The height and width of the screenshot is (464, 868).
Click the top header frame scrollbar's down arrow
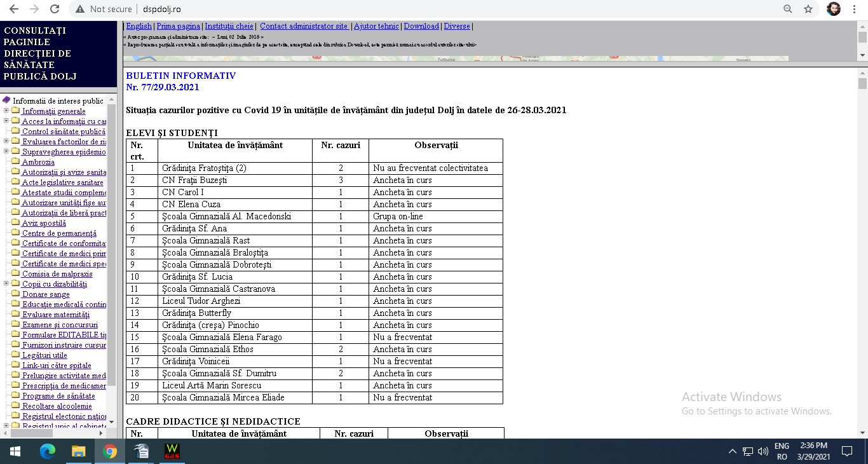click(862, 56)
